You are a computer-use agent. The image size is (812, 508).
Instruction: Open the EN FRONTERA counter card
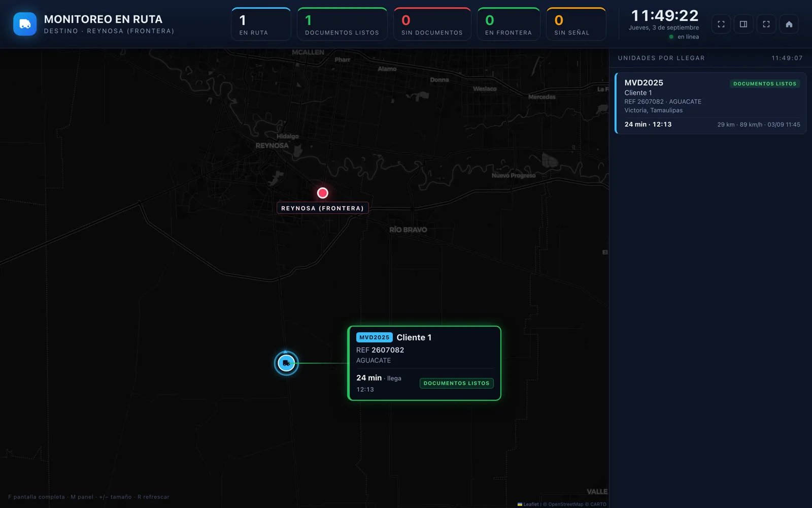click(509, 24)
